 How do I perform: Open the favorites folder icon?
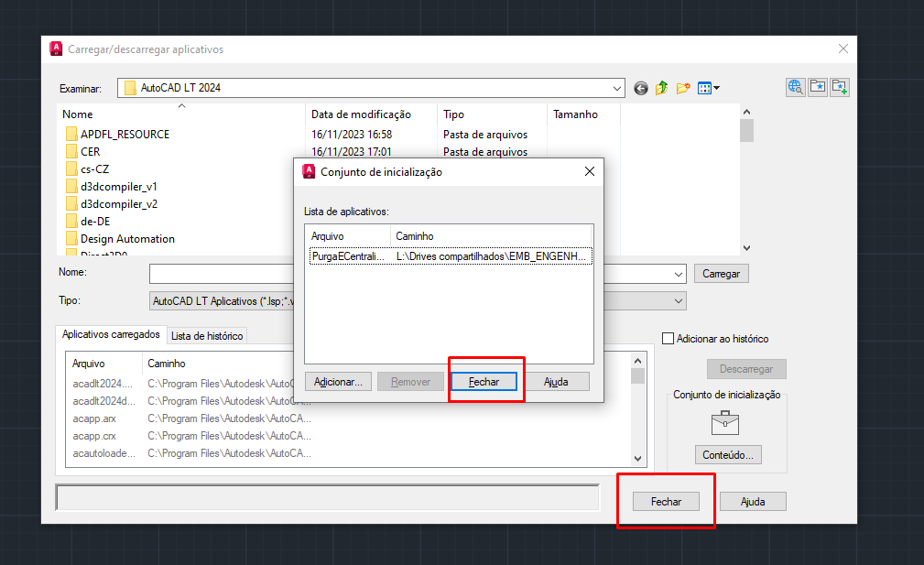point(818,87)
